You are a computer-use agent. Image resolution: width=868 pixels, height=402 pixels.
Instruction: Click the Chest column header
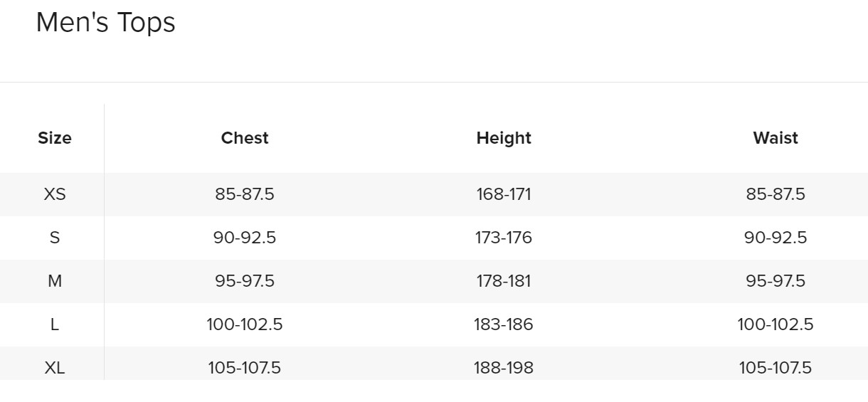[245, 138]
